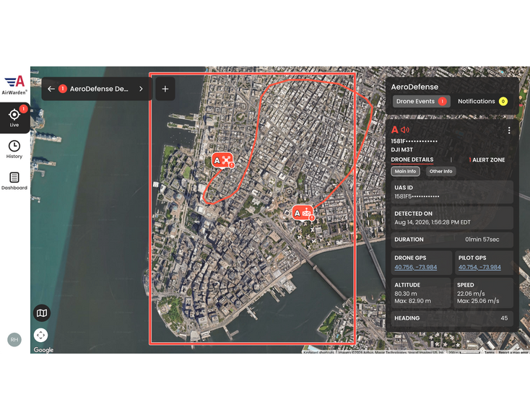Click the AeroDefense De... site name
Image resolution: width=530 pixels, height=420 pixels.
click(x=99, y=89)
